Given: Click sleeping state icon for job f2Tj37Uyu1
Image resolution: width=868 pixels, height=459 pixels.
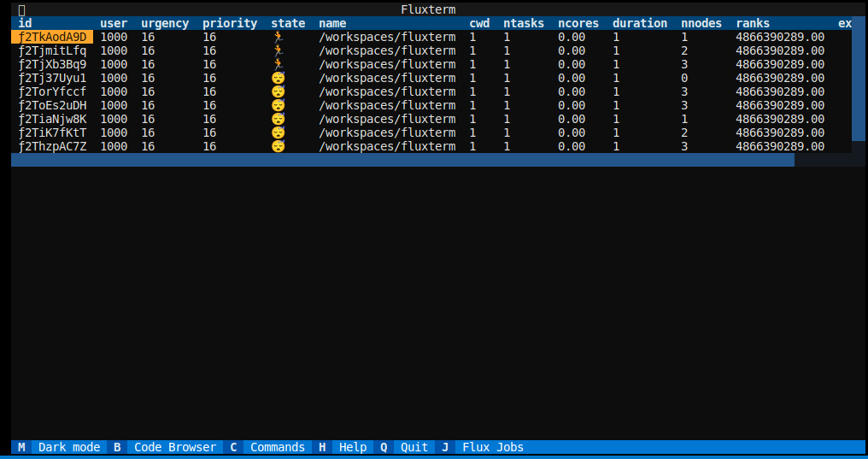Looking at the screenshot, I should (x=278, y=78).
